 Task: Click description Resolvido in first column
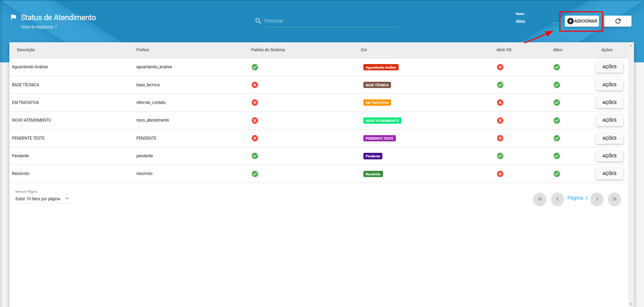coord(21,174)
